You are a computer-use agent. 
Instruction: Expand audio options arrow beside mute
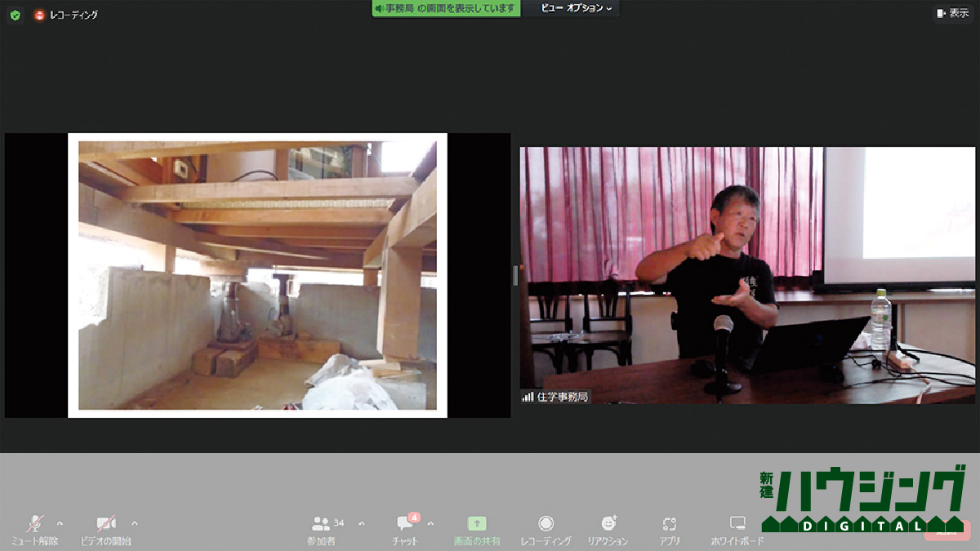point(60,523)
